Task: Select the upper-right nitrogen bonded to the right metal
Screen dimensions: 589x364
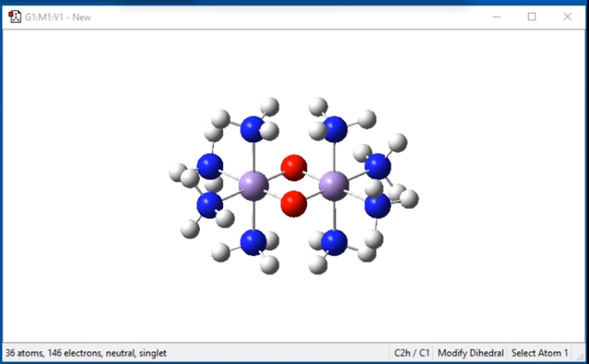Action: [x=378, y=166]
